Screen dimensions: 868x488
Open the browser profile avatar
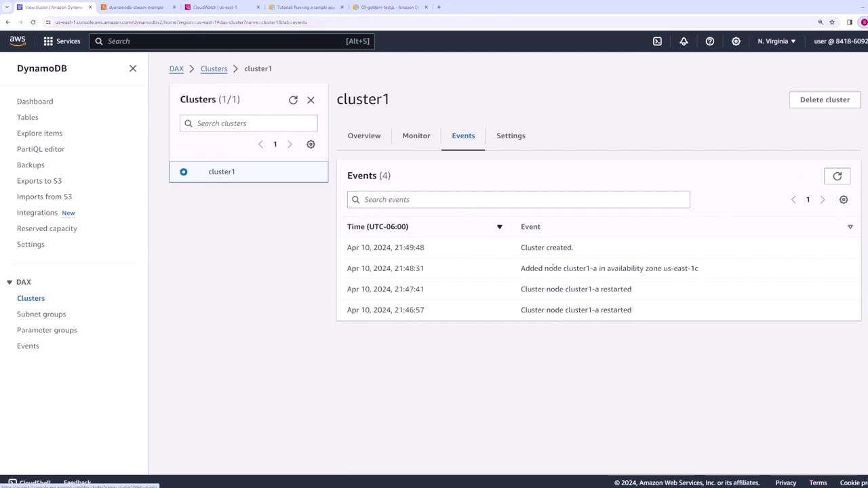coord(864,22)
